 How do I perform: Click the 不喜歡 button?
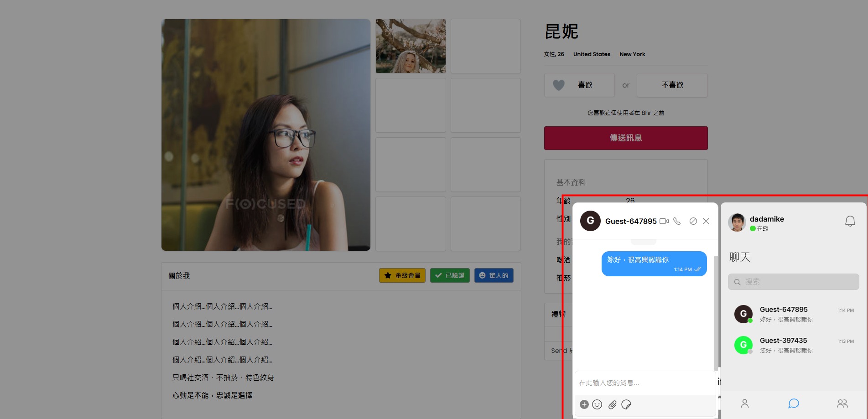672,85
